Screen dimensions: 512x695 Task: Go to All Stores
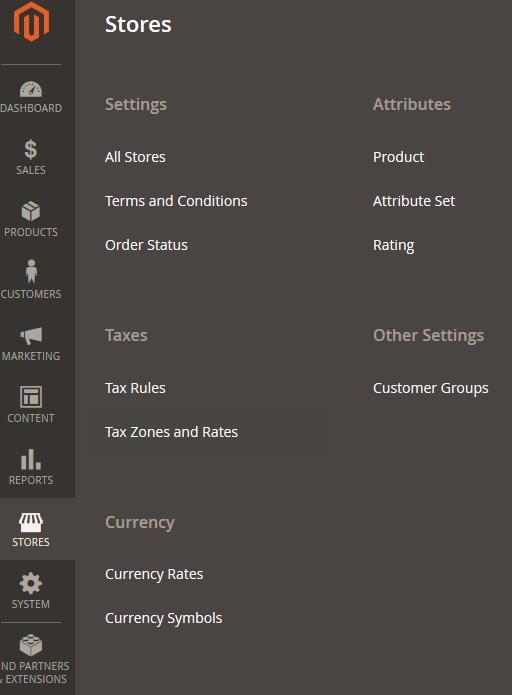point(135,157)
